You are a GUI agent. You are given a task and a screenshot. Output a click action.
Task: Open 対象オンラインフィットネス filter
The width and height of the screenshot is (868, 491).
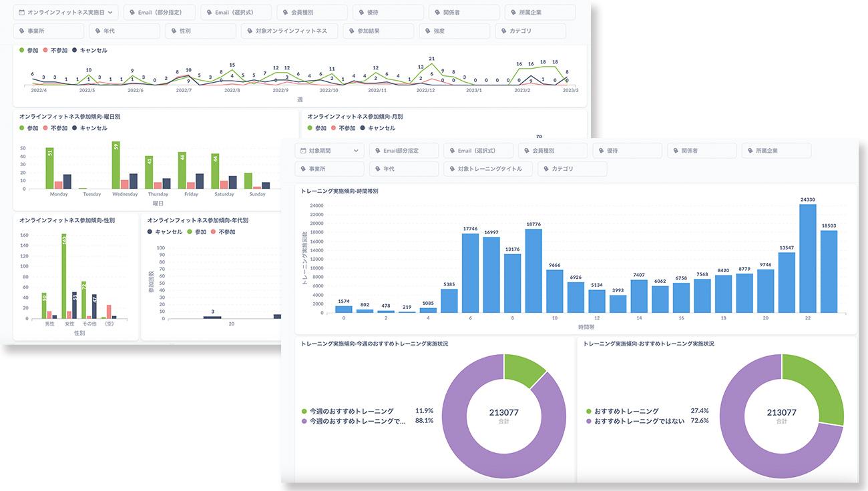tap(289, 31)
